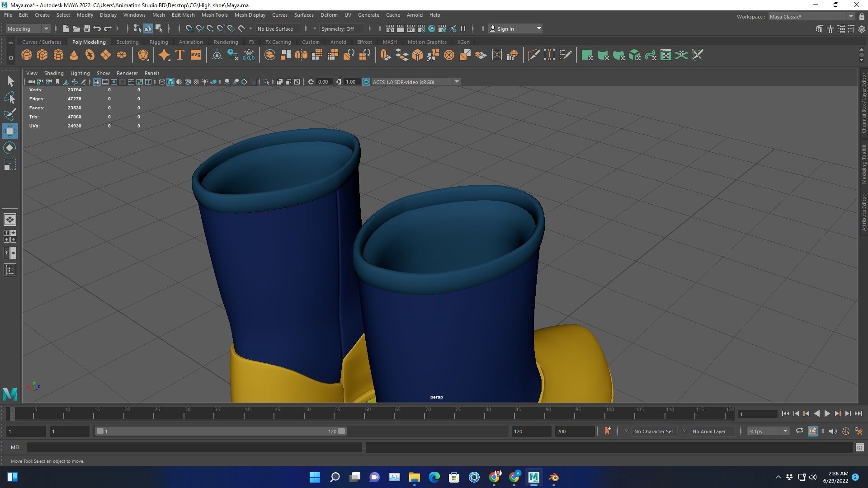Open the Script Editor button
The width and height of the screenshot is (868, 488).
point(859,447)
